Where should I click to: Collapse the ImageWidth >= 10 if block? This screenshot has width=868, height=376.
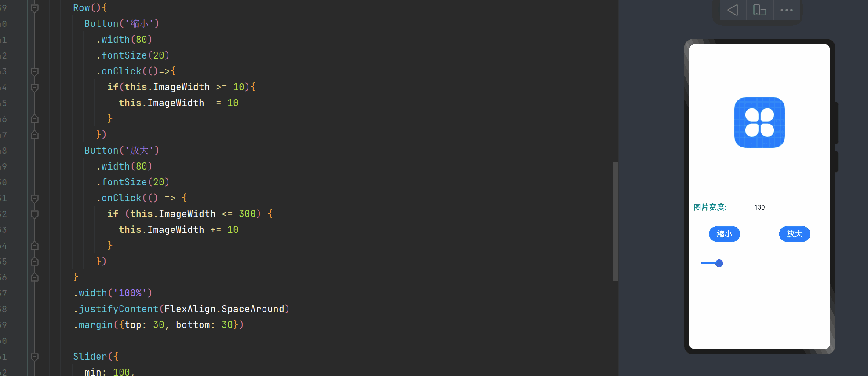[35, 87]
